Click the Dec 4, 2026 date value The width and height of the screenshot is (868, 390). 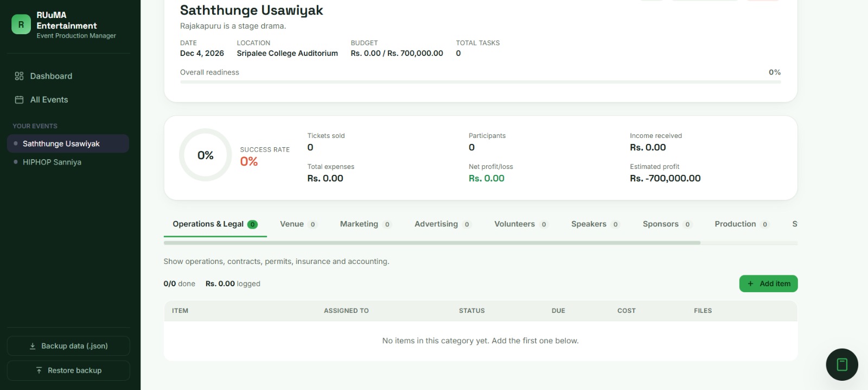[202, 53]
